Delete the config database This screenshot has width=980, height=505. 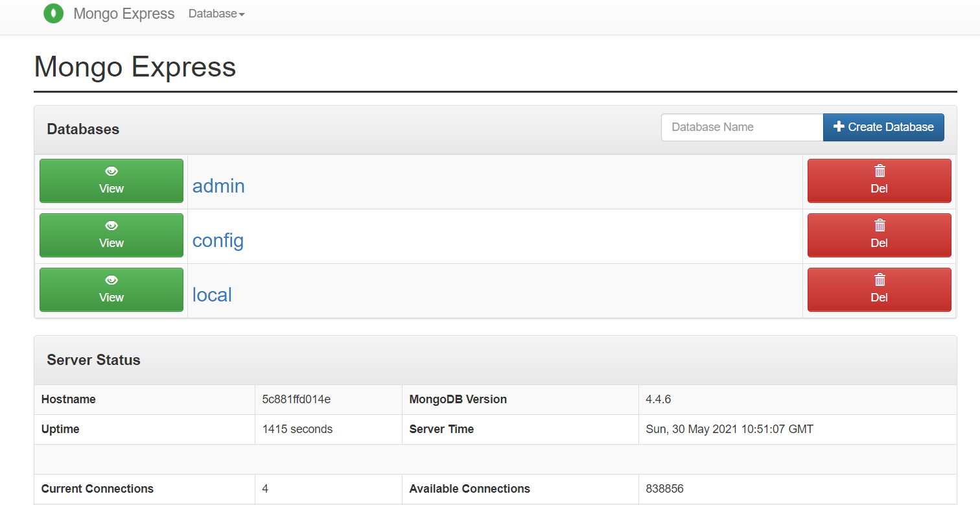880,235
